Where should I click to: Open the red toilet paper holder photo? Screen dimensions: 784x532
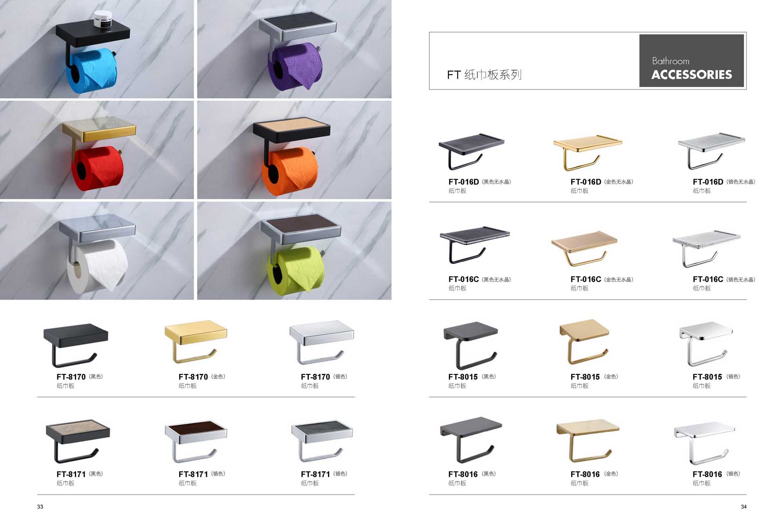[x=97, y=150]
